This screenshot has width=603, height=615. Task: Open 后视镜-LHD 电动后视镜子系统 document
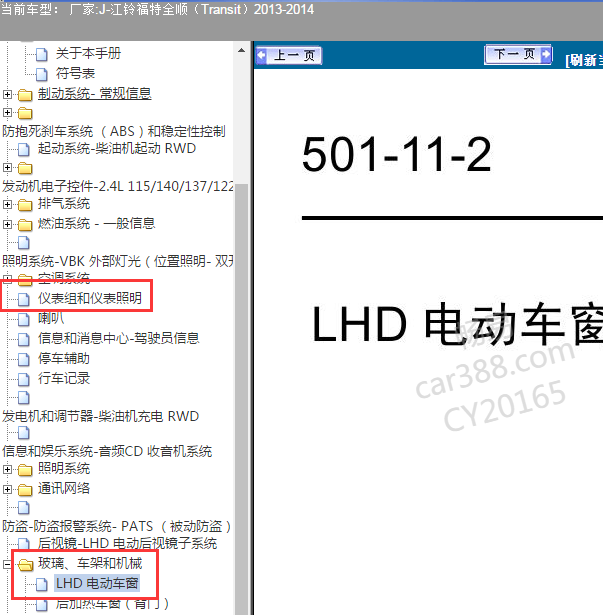coord(128,543)
